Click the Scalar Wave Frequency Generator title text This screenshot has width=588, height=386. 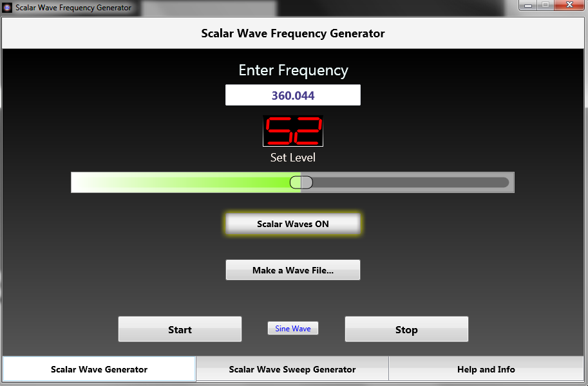click(292, 33)
